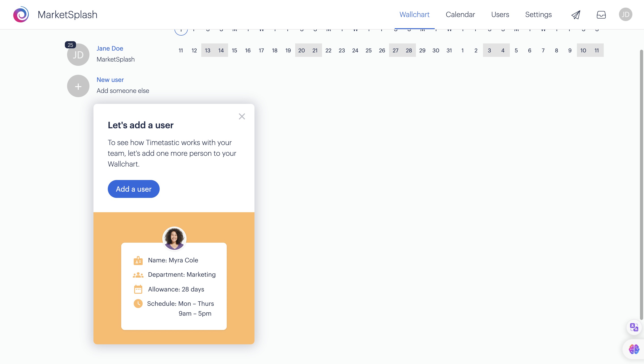This screenshot has height=364, width=644.
Task: Click the vertical page scrollbar
Action: point(641,184)
